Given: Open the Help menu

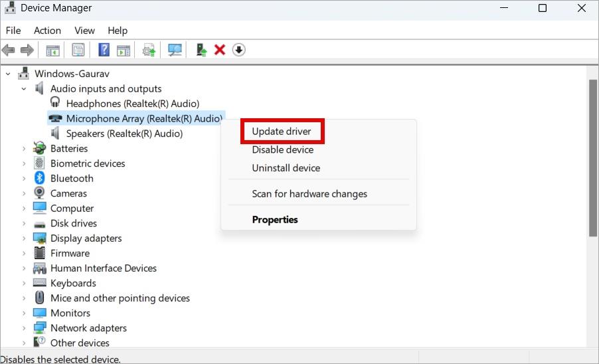Looking at the screenshot, I should pos(118,30).
